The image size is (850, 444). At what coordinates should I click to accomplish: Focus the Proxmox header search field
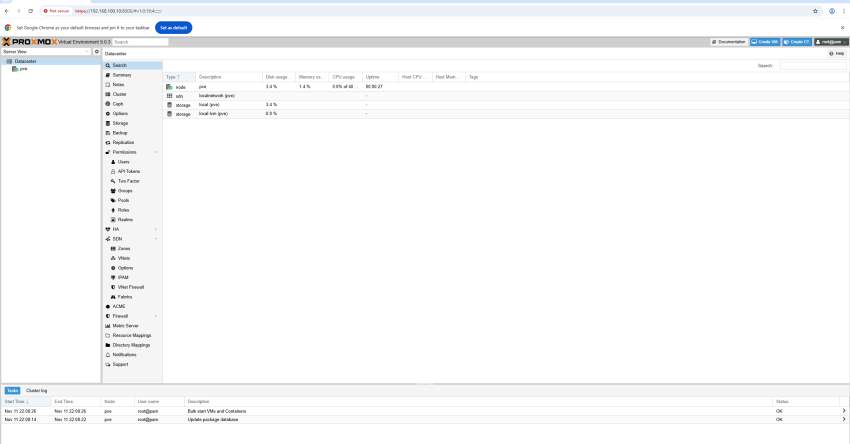tap(140, 42)
